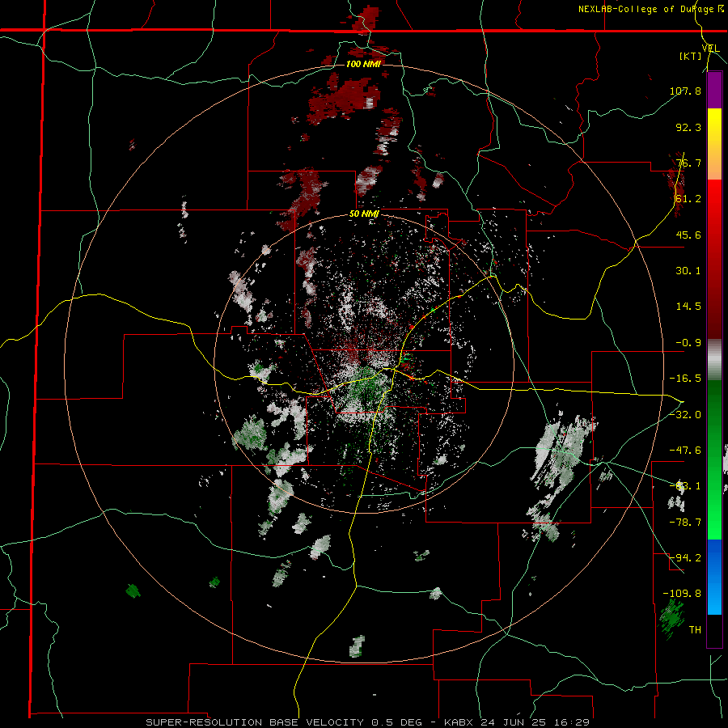Click the 76.7 scale label
This screenshot has height=728, width=728.
coord(688,163)
